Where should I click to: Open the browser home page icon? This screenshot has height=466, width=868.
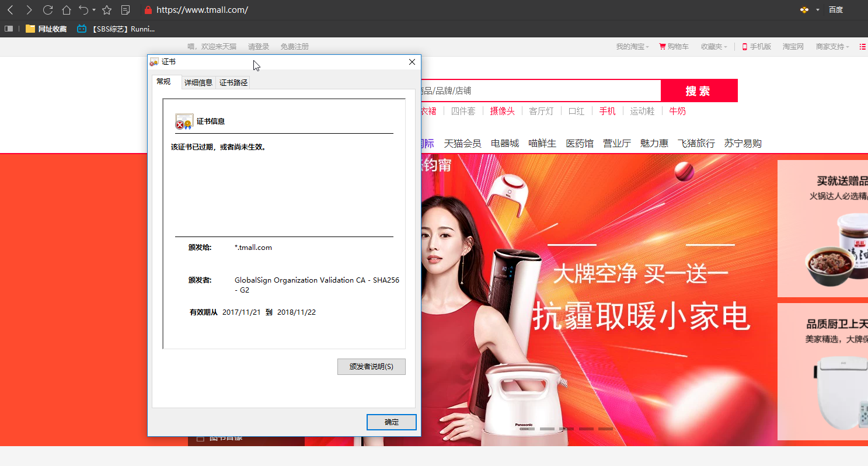tap(67, 10)
